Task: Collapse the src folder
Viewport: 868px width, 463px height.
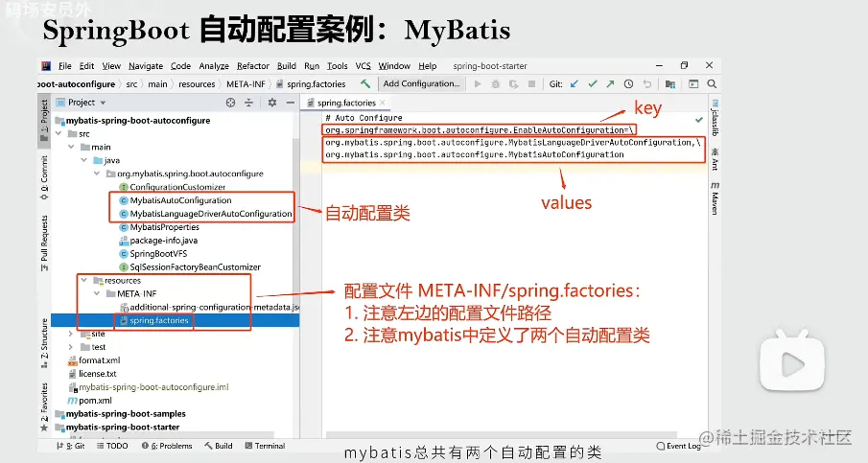Action: (x=59, y=134)
